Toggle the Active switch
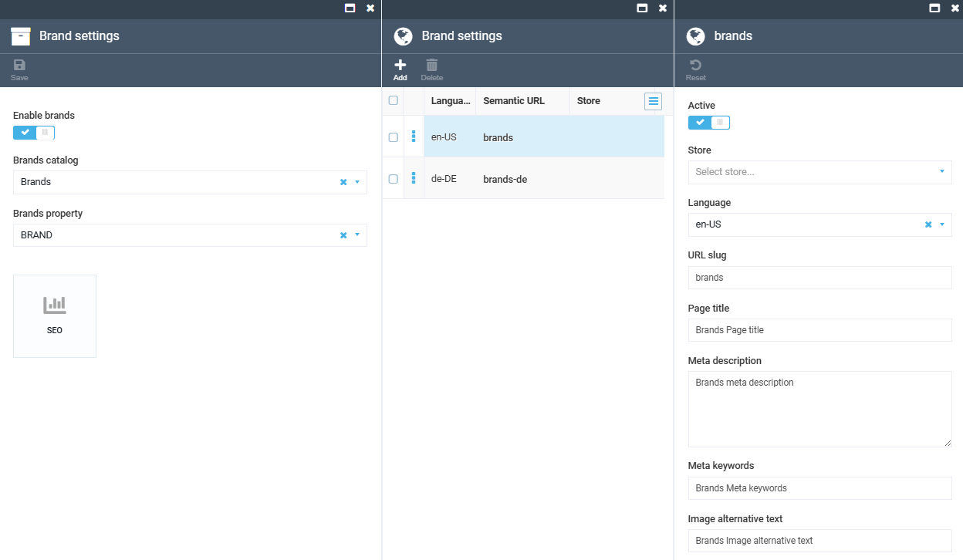Image resolution: width=963 pixels, height=560 pixels. click(708, 123)
